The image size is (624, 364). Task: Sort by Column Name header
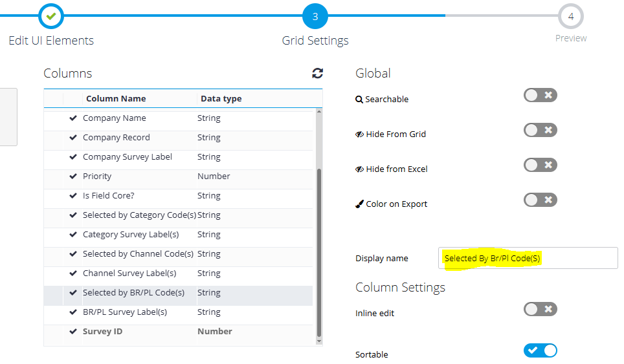click(x=116, y=99)
